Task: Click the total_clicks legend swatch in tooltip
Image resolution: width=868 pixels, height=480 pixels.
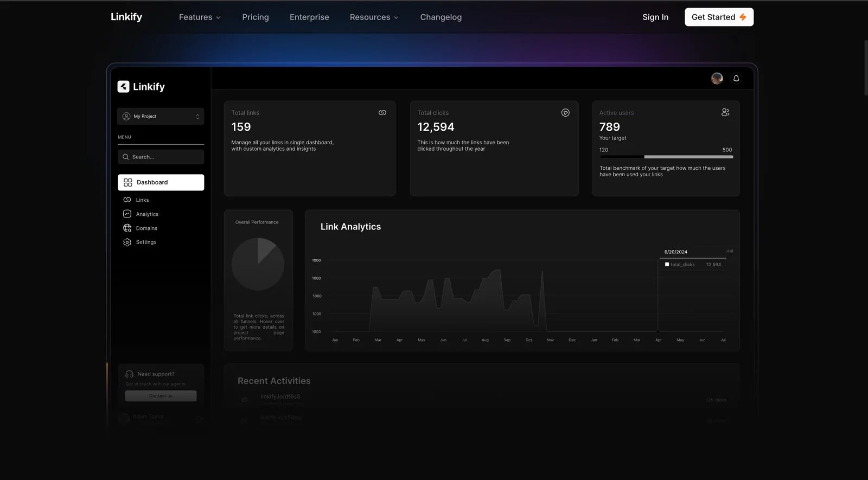Action: (667, 264)
